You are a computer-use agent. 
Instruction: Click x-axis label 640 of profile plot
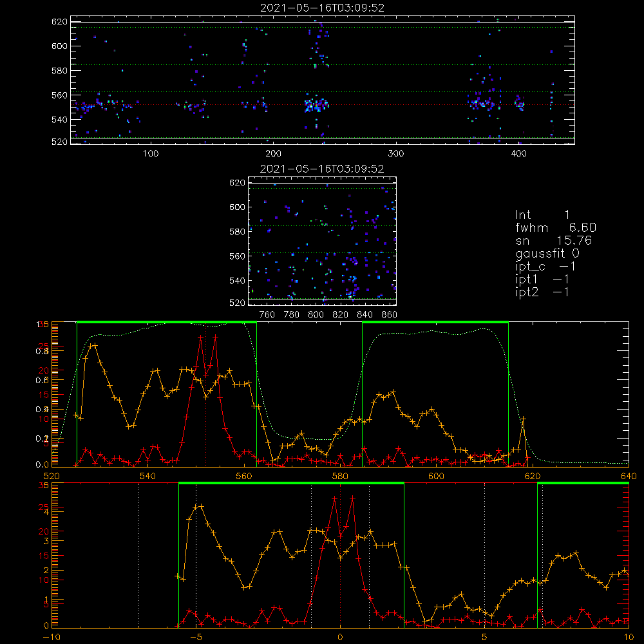tap(629, 476)
